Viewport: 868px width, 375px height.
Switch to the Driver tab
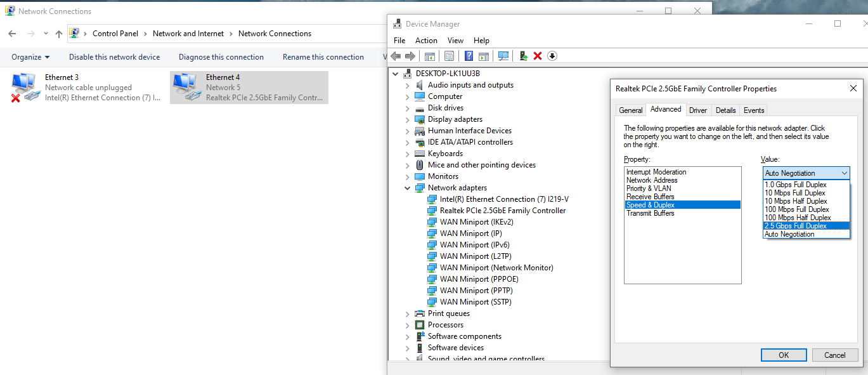tap(697, 110)
